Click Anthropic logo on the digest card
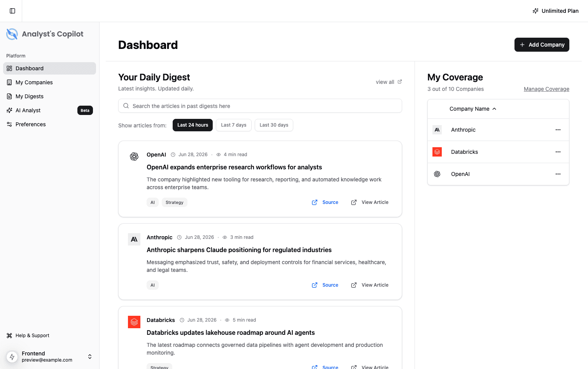The height and width of the screenshot is (369, 588). [134, 239]
